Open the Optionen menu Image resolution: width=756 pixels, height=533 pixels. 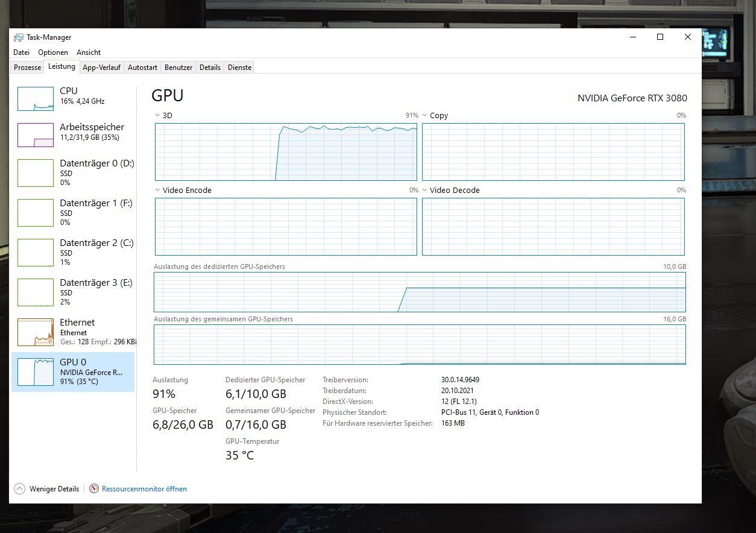(x=53, y=52)
